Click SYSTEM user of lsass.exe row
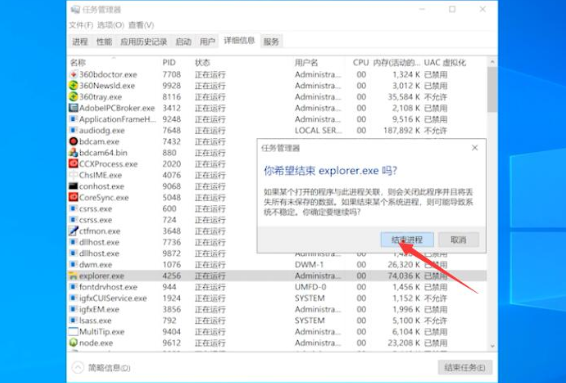The image size is (566, 383). coord(310,321)
